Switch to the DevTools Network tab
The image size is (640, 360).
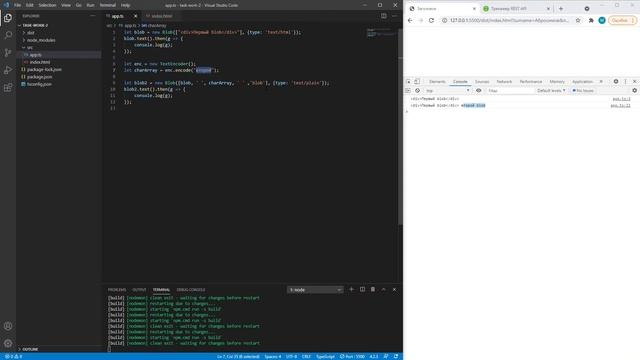coord(504,82)
